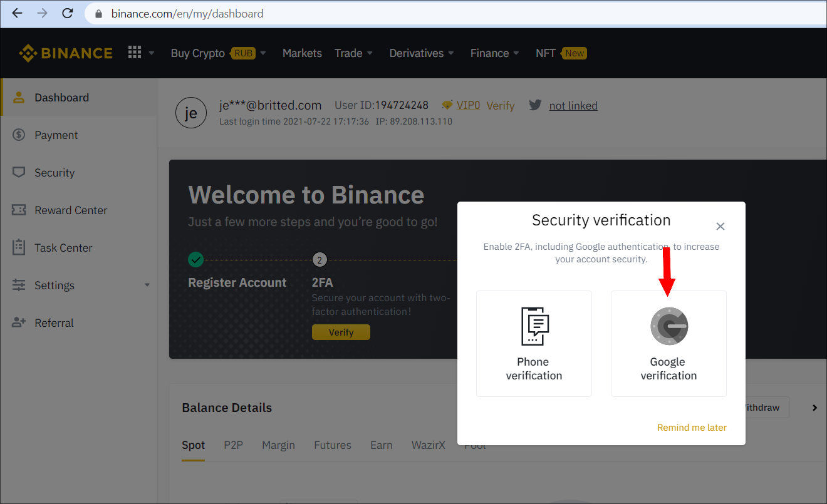Click the je***@britted.com email text
The image size is (827, 504).
tap(271, 105)
